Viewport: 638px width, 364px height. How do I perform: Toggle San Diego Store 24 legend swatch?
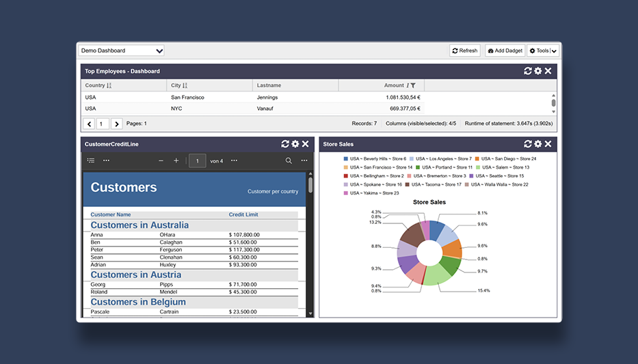click(477, 159)
